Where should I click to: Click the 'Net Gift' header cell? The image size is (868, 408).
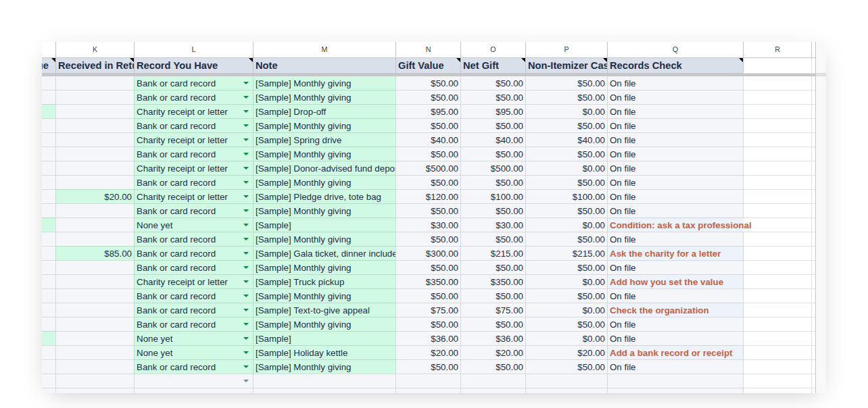point(493,66)
